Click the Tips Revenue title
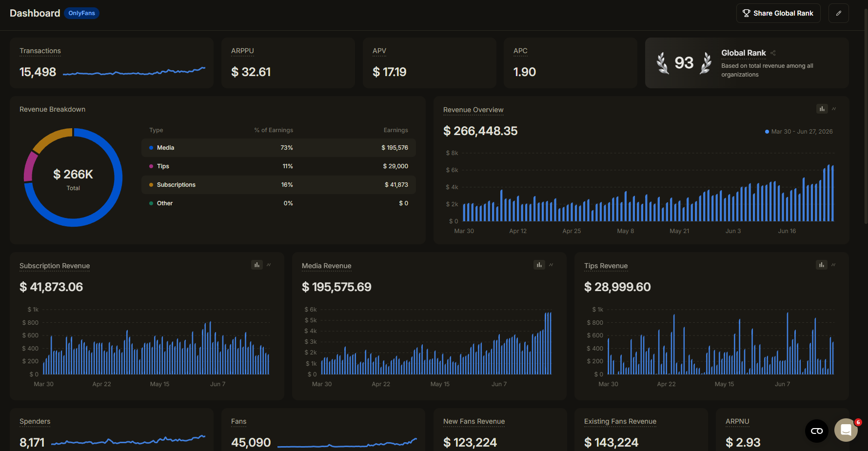The width and height of the screenshot is (868, 451). 606,266
